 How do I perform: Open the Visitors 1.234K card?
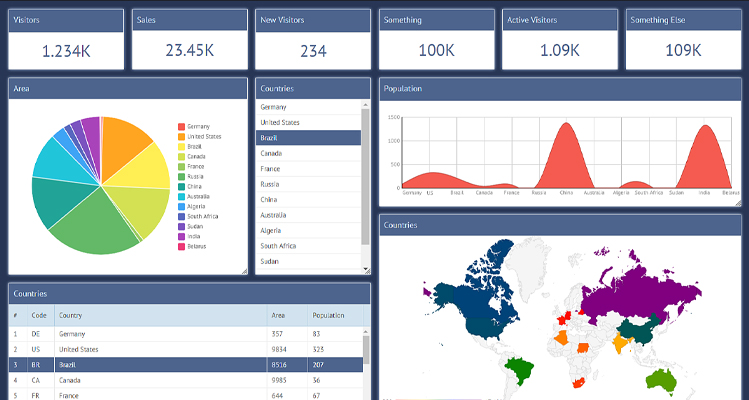click(66, 40)
